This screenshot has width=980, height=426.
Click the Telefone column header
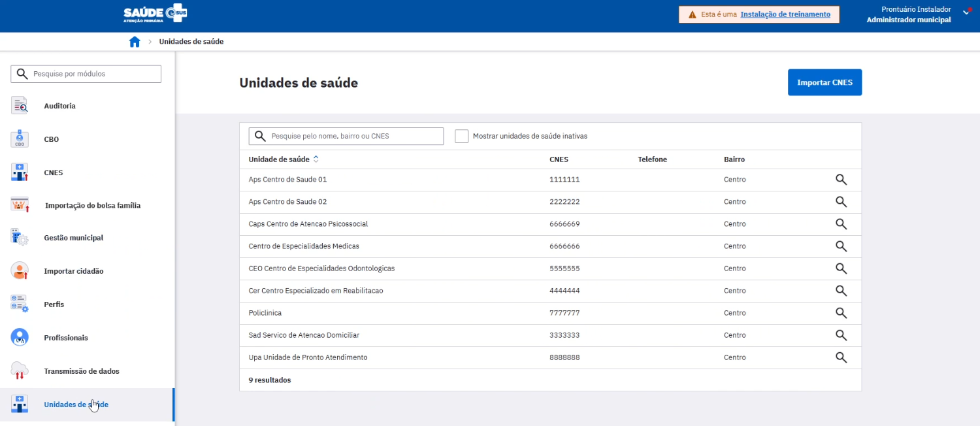(x=652, y=159)
